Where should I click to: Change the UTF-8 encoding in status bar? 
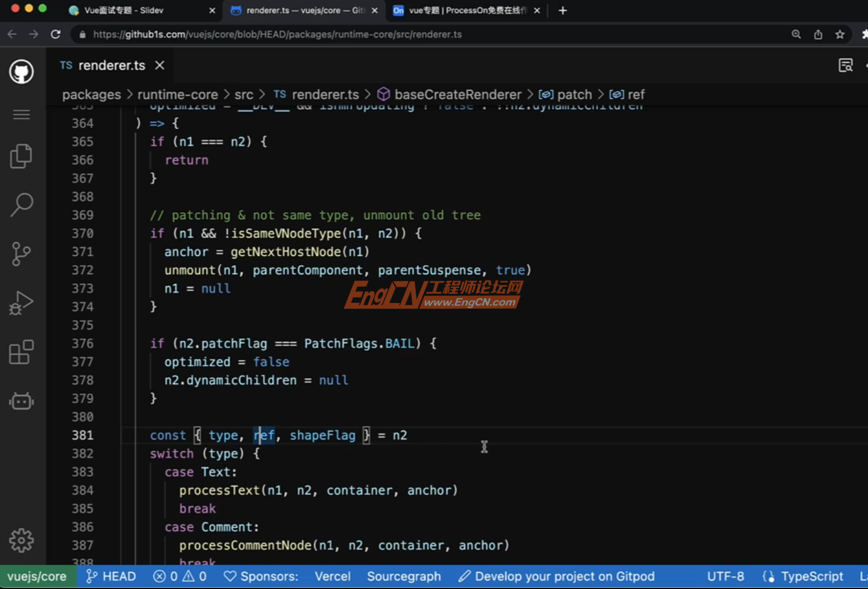click(725, 576)
